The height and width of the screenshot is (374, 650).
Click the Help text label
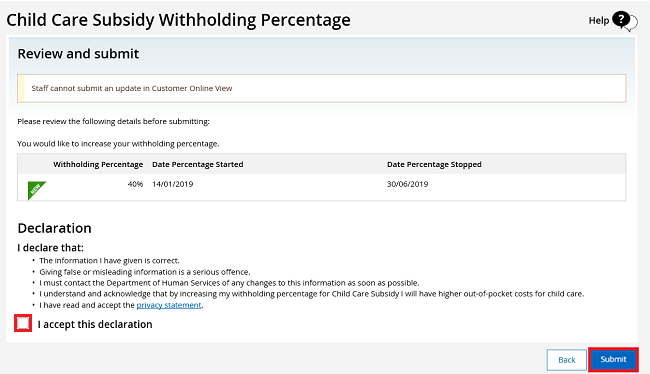click(599, 20)
